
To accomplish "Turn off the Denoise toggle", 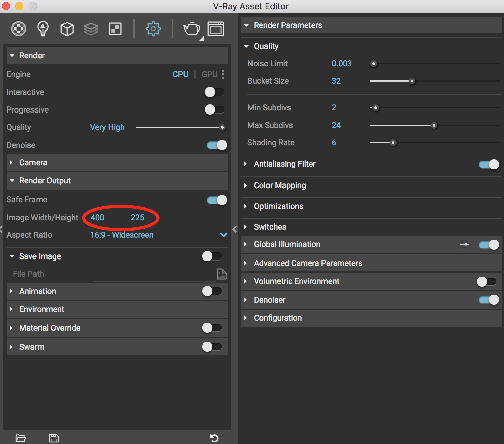I will tap(217, 145).
